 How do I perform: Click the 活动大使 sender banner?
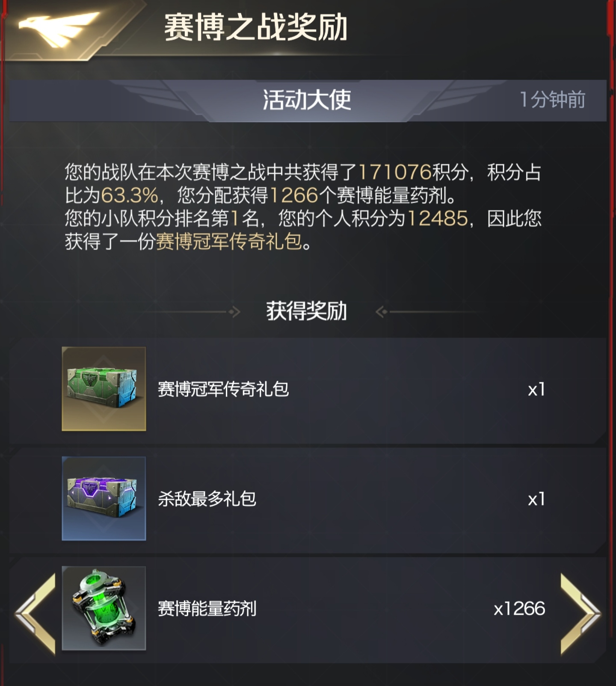tap(307, 100)
